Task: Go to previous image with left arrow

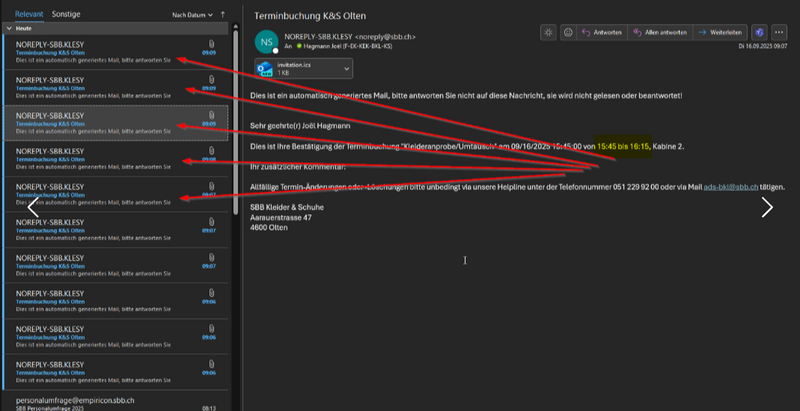Action: [x=33, y=207]
